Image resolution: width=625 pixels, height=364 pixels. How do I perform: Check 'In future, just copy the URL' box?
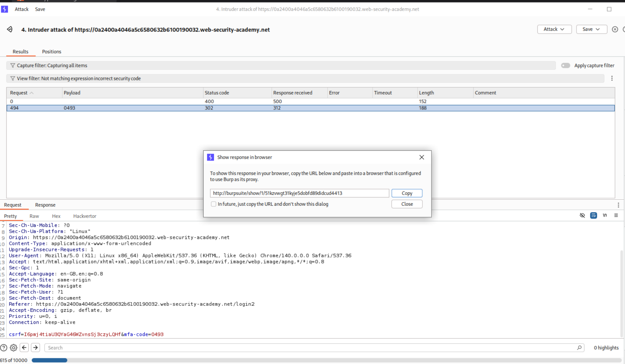click(214, 204)
